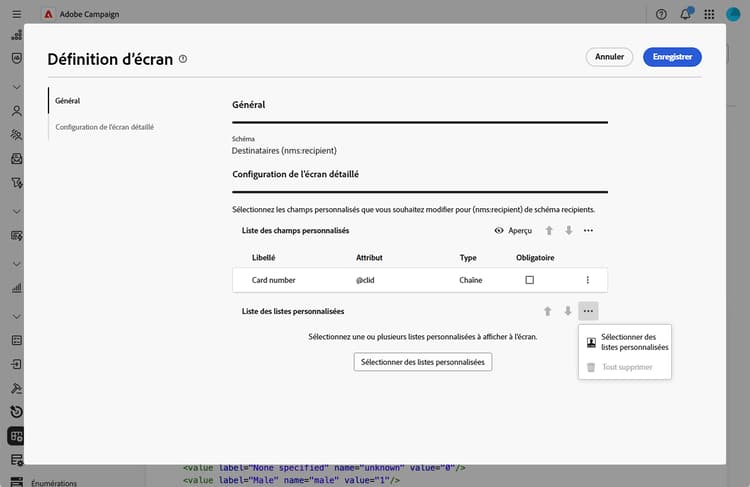Go to Configuration de l'écran détaillé tab
Viewport: 750px width, 487px height.
click(105, 127)
